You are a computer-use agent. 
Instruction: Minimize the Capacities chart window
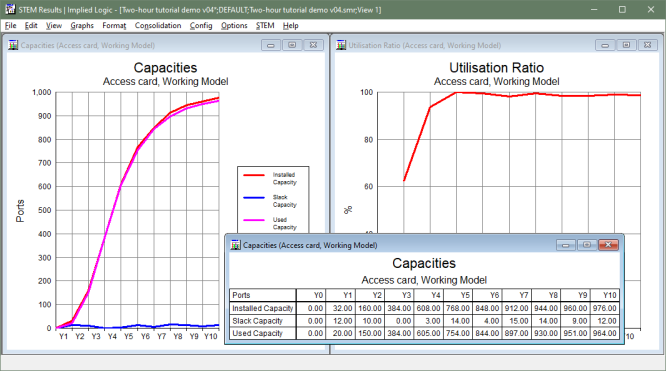(x=271, y=45)
